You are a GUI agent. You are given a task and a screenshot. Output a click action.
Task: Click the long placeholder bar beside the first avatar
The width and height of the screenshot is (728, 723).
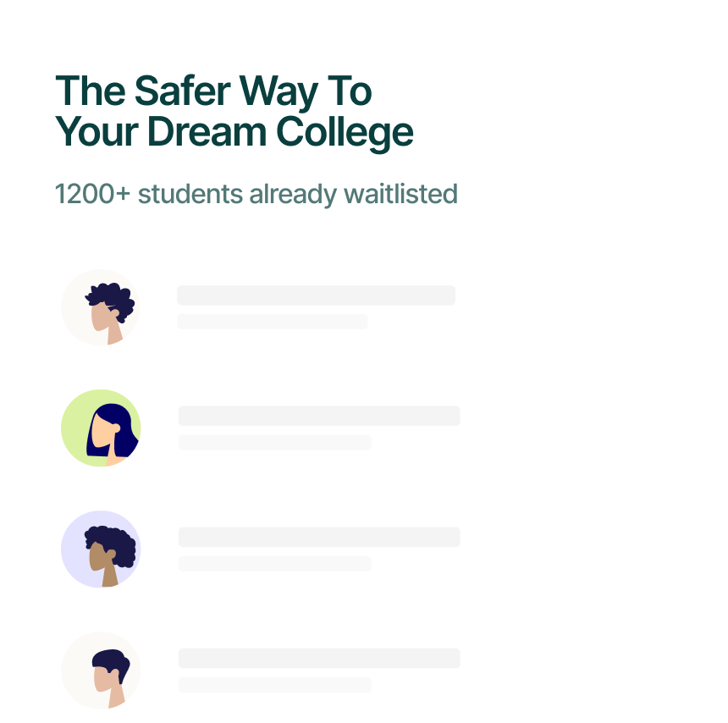(317, 295)
